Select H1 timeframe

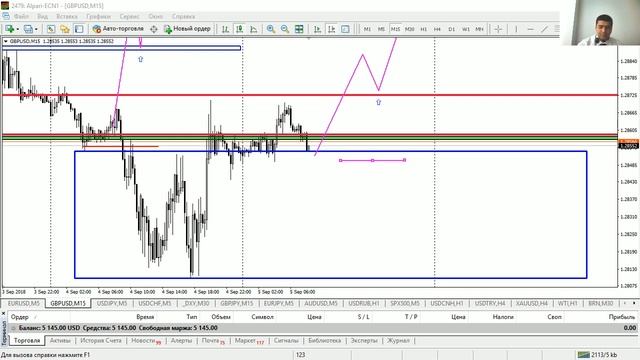[x=424, y=29]
